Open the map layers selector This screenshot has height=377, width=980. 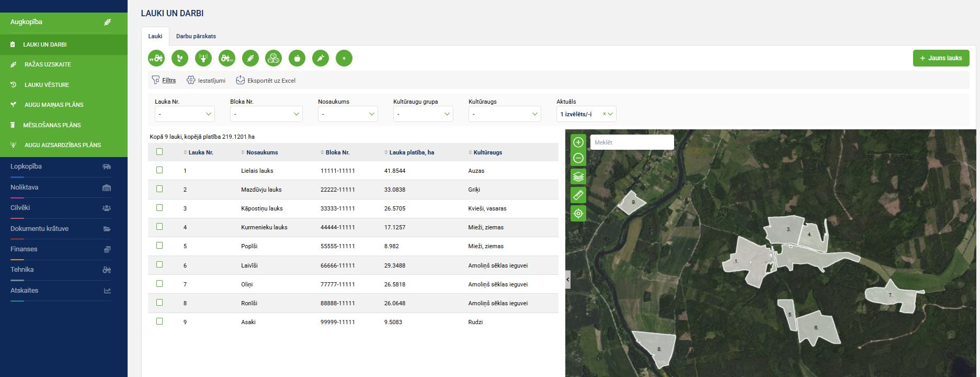pos(578,176)
